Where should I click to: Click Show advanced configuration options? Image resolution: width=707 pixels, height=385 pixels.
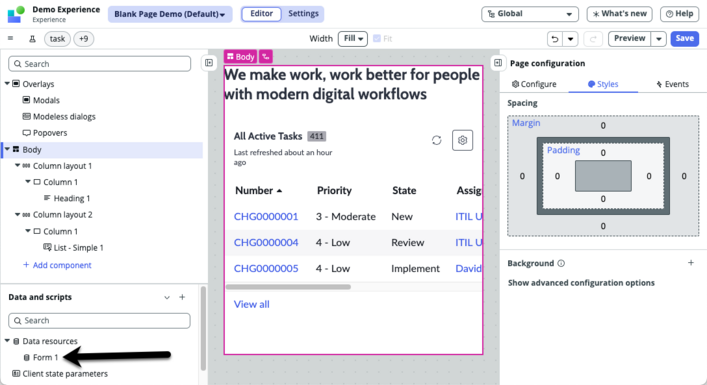(581, 283)
